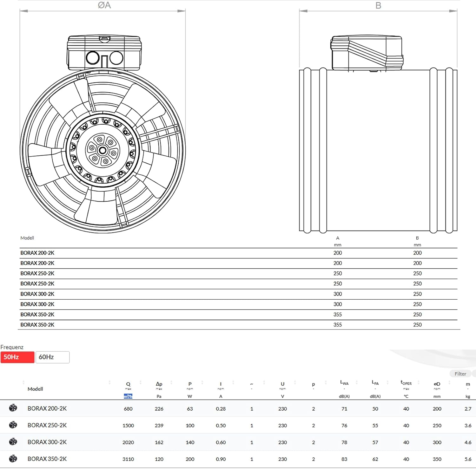Screen dimensions: 476x469
Task: Click the fan icon beside BORAX 250-2K
Action: (x=13, y=425)
